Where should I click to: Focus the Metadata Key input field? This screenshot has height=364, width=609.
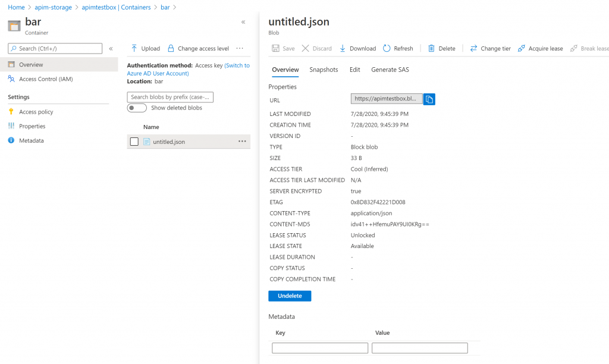319,348
